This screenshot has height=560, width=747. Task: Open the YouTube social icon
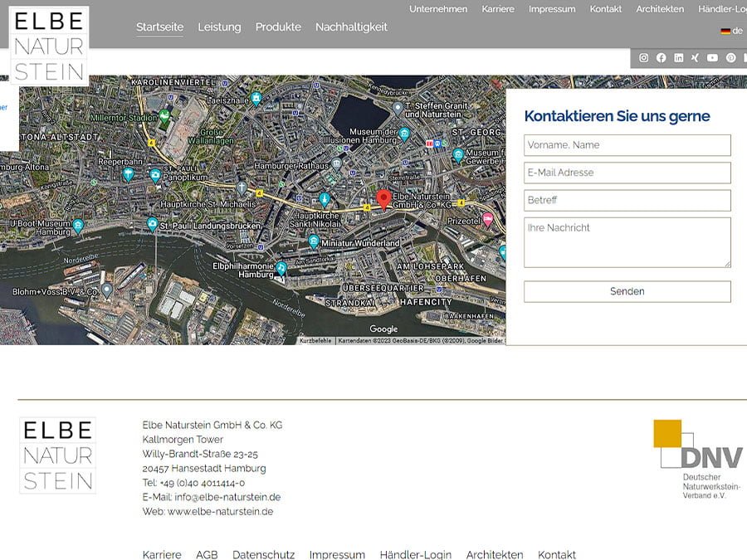click(x=712, y=58)
